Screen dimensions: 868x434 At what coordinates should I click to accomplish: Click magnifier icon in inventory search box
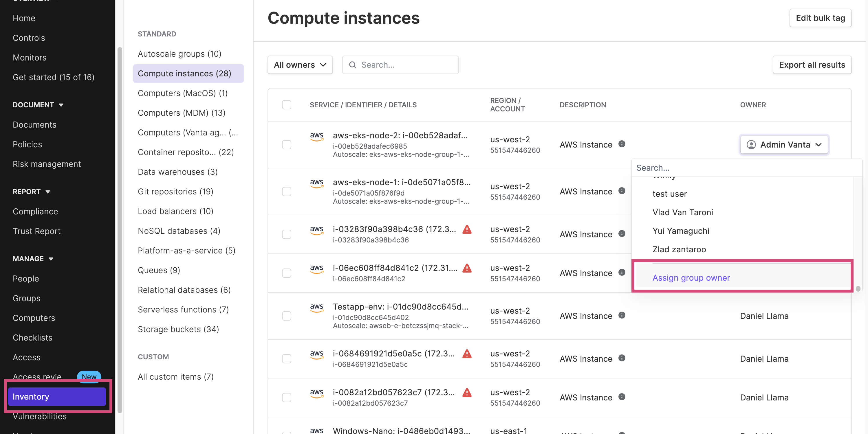coord(352,65)
